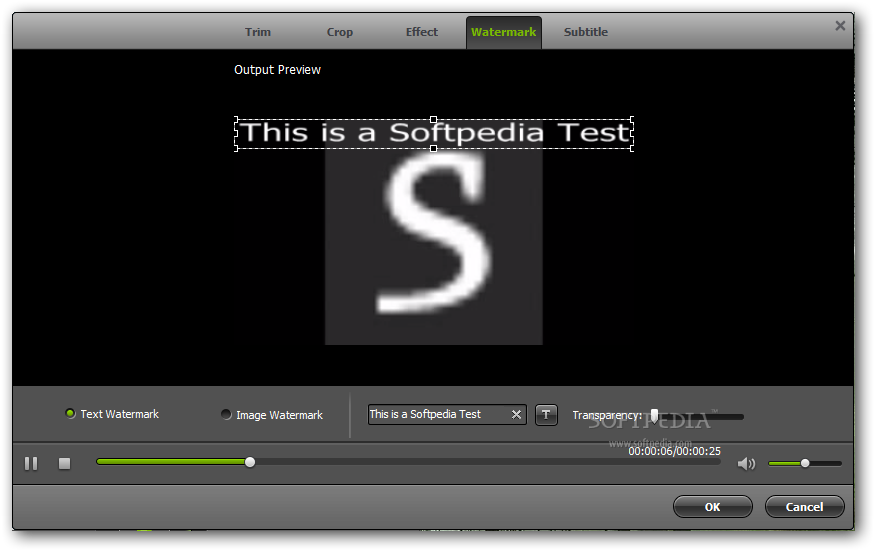The width and height of the screenshot is (875, 551).
Task: Pause the video playback
Action: pos(31,463)
